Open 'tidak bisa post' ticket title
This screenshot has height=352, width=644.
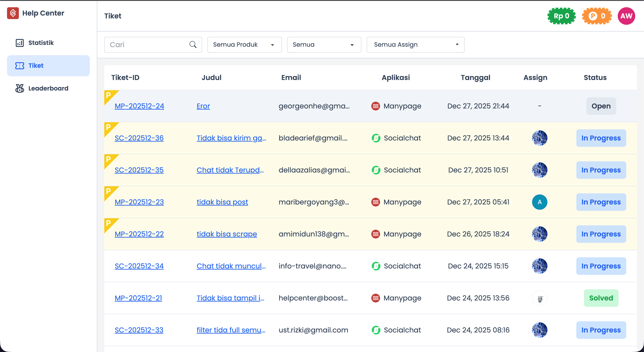[x=222, y=202]
